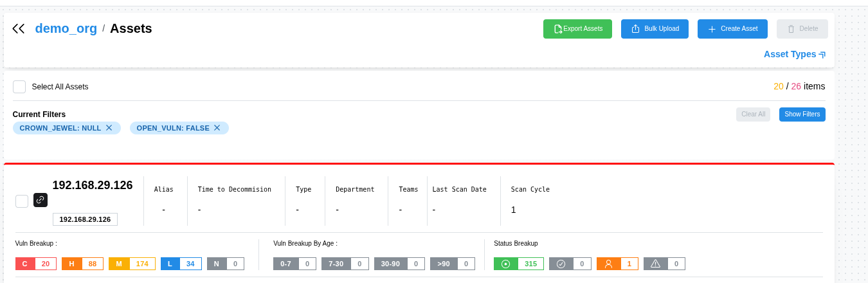The image size is (868, 283).
Task: Click the 0-7 age bucket
Action: tap(294, 264)
